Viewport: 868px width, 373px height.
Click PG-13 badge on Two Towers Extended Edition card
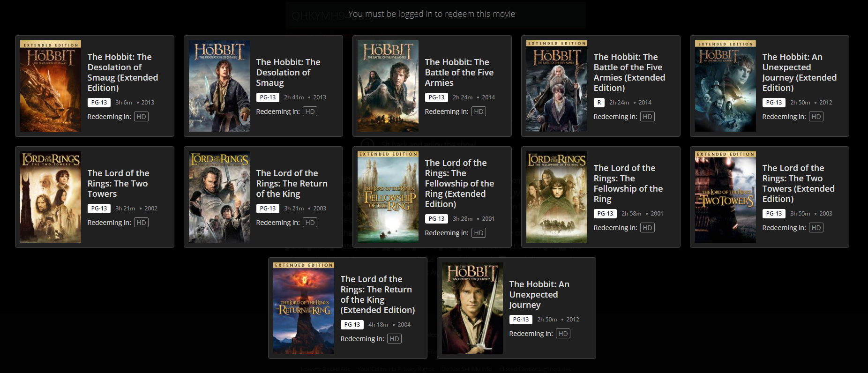(774, 213)
